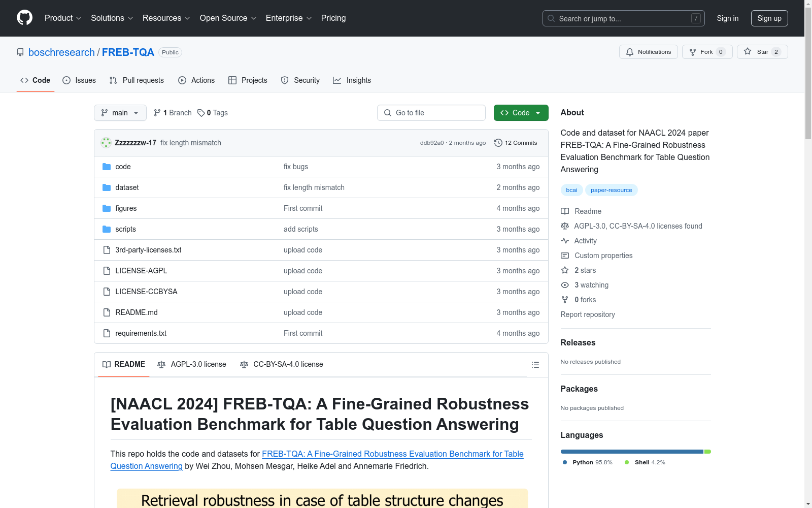Click the Fork icon button
Screen dimensions: 812x508
point(707,52)
